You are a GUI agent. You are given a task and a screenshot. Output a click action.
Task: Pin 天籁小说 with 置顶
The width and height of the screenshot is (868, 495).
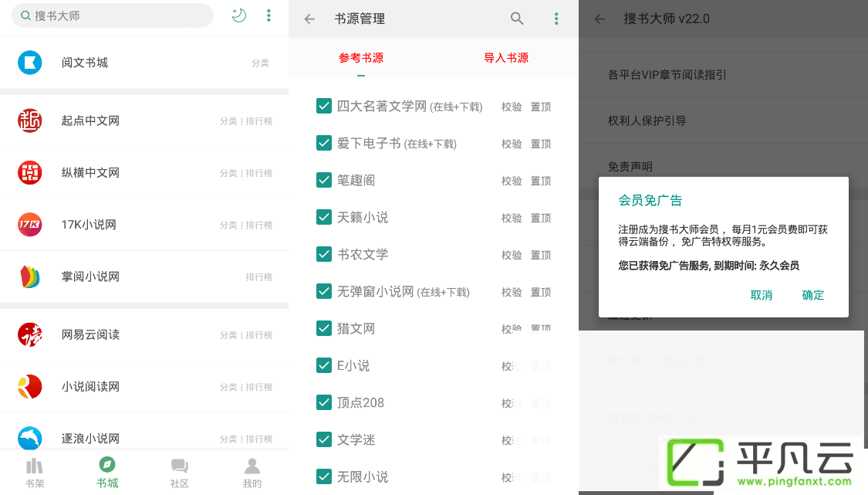541,219
